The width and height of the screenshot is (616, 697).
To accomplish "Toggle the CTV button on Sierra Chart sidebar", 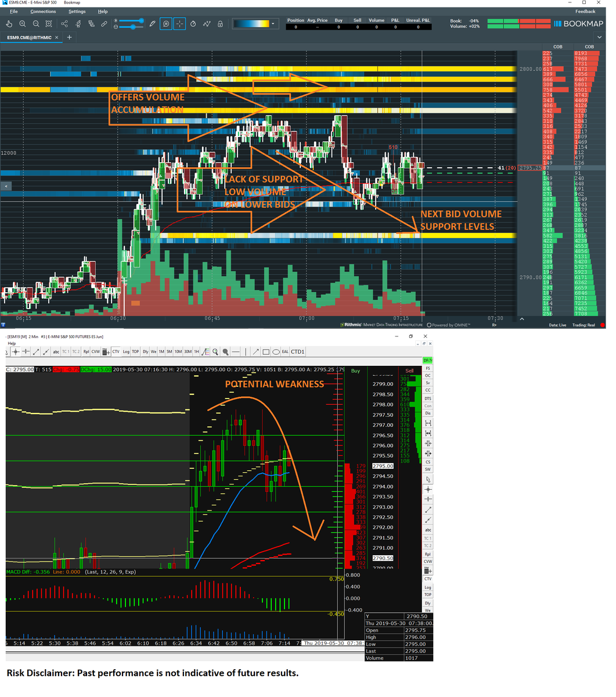I will pos(427,579).
